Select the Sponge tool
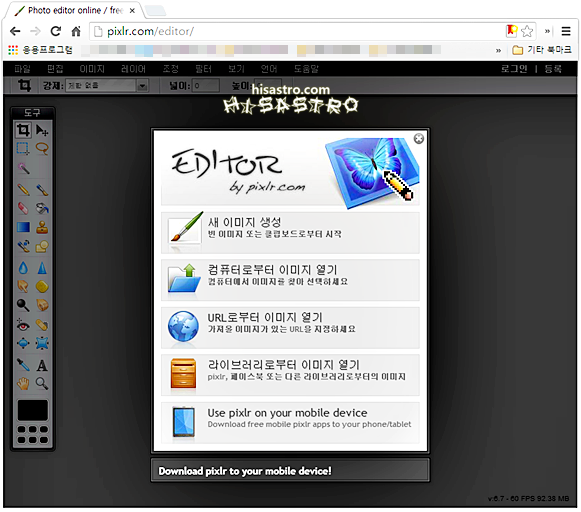Screen dimensions: 581x512 pyautogui.click(x=42, y=286)
